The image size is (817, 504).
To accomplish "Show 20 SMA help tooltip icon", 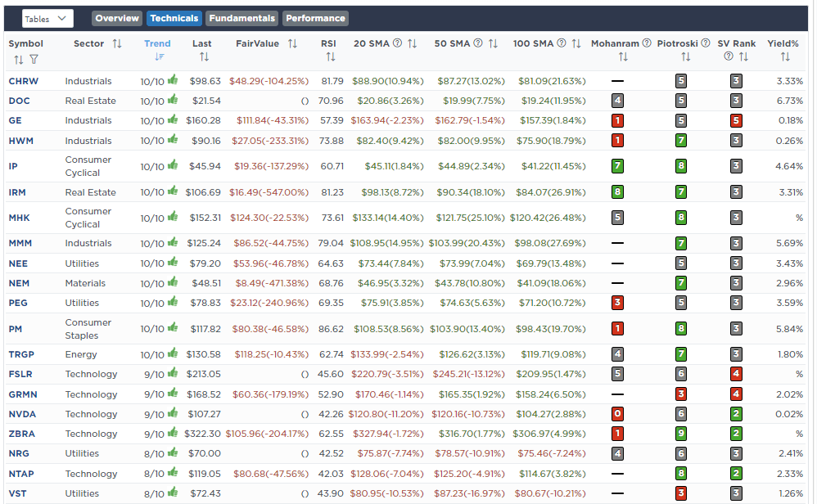I will click(398, 43).
